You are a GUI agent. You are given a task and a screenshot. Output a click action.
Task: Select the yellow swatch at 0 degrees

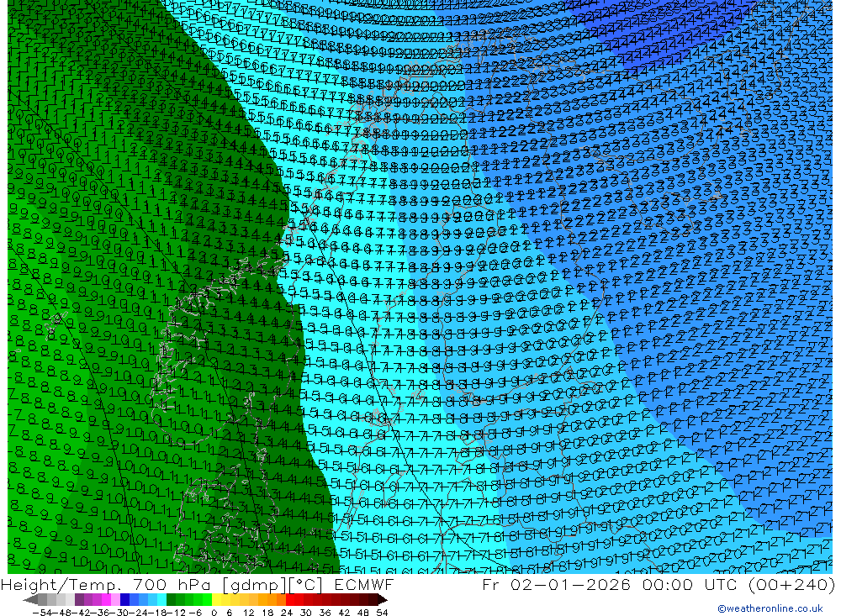(216, 600)
